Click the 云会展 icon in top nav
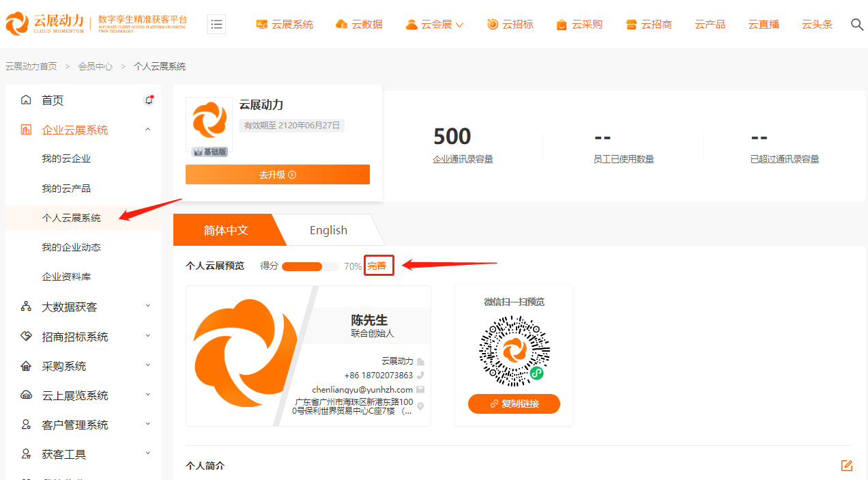The width and height of the screenshot is (868, 480). pos(411,25)
